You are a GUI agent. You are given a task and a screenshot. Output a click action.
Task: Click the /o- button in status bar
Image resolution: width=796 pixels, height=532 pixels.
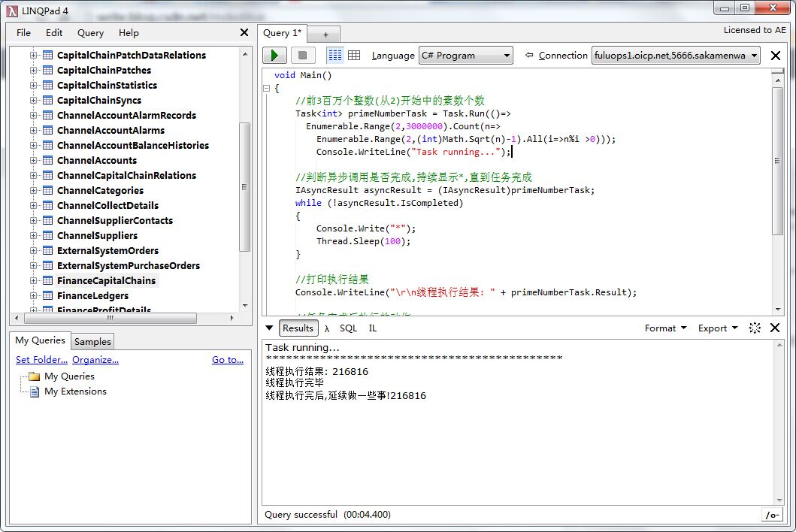pos(772,515)
